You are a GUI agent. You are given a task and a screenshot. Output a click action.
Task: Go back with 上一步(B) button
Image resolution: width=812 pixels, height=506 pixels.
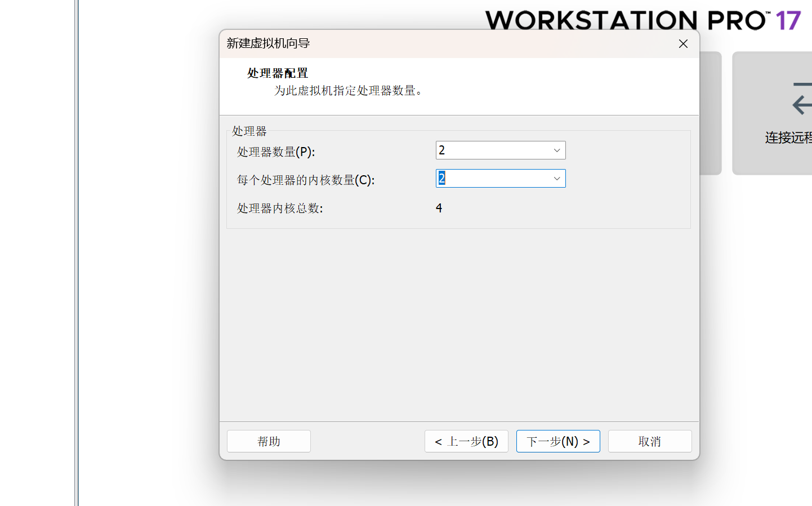tap(466, 441)
